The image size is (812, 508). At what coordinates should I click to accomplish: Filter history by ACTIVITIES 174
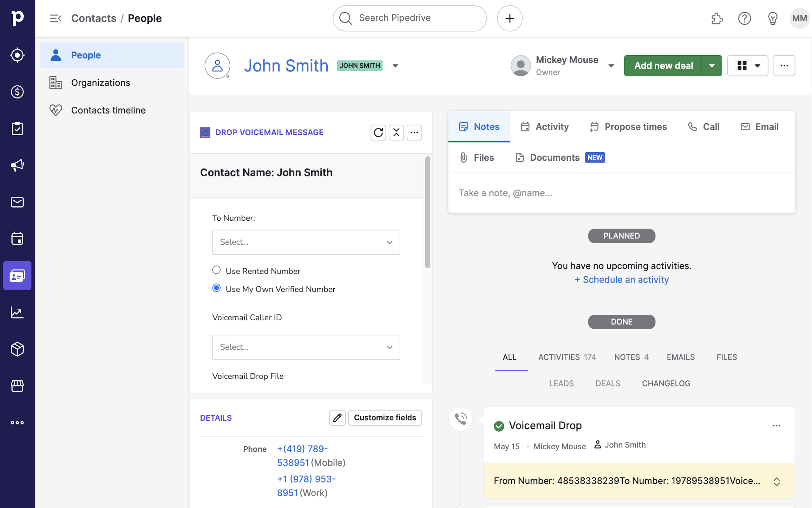pyautogui.click(x=567, y=357)
